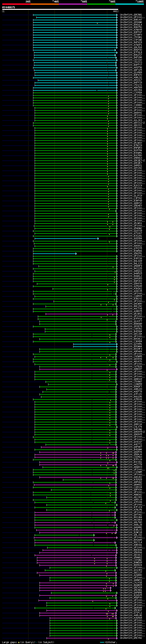146x644 pixels.
Task: Click the UniRef100_C3YMQ4 hit label
Action: tap(131, 93)
